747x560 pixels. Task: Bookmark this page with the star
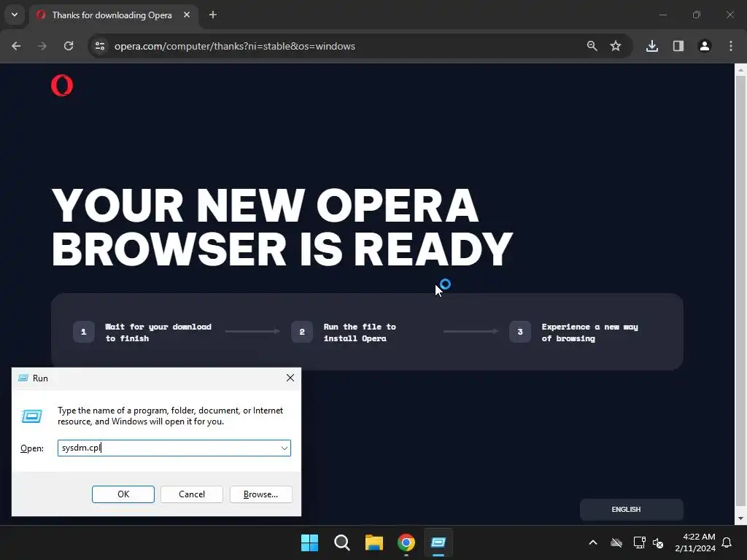pos(616,46)
